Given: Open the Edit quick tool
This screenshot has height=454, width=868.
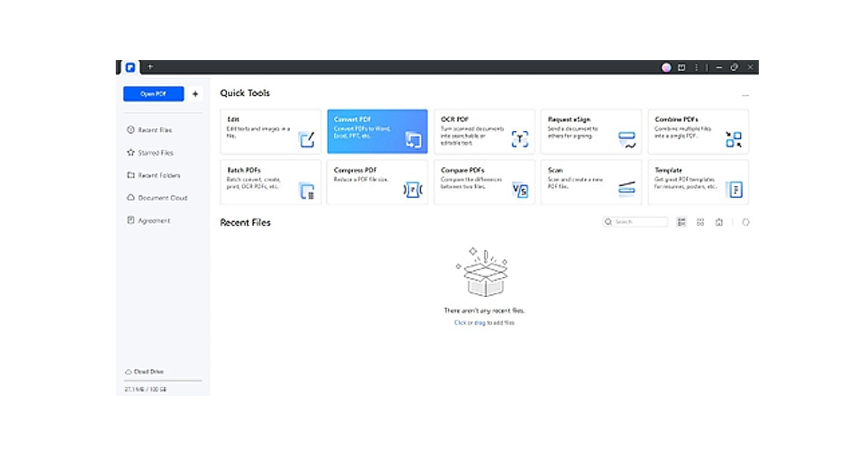Looking at the screenshot, I should (271, 132).
